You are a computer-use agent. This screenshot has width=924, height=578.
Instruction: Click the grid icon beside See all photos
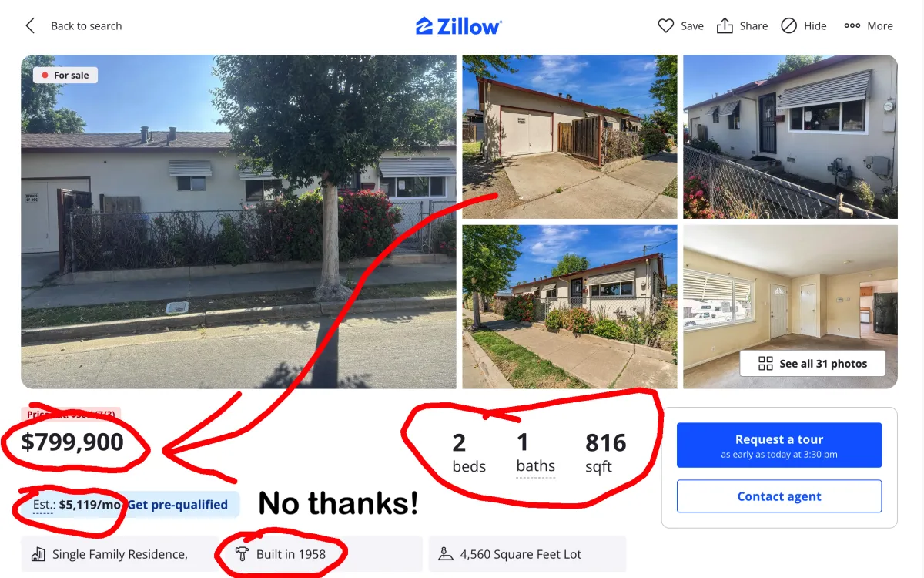tap(765, 364)
